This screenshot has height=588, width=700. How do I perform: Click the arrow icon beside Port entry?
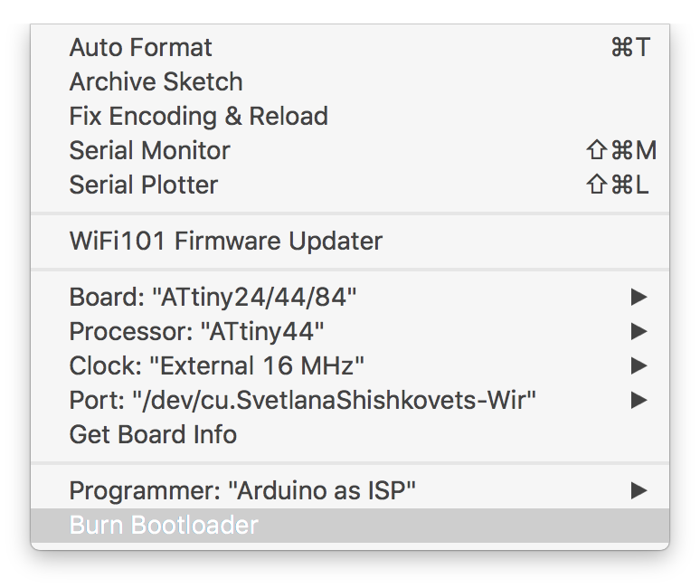pos(639,401)
